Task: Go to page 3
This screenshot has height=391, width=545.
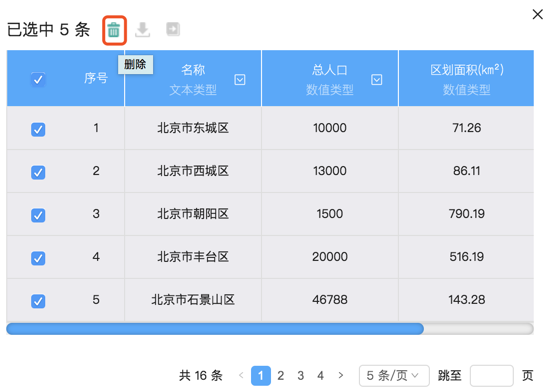Action: (x=301, y=376)
